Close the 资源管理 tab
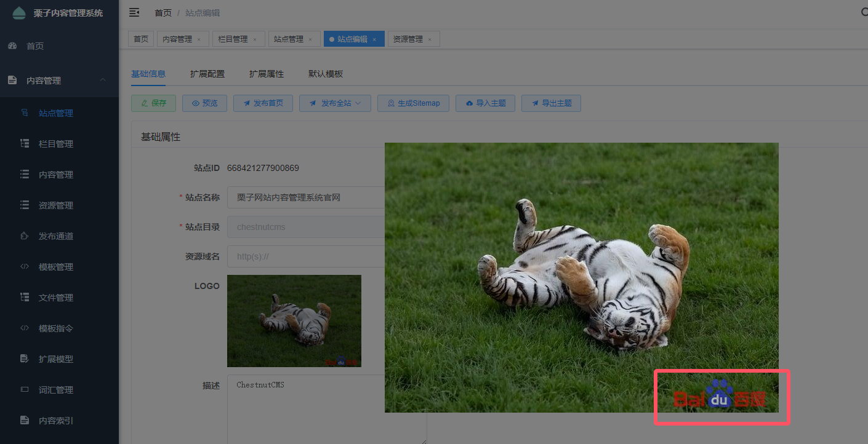This screenshot has height=444, width=868. coord(430,39)
